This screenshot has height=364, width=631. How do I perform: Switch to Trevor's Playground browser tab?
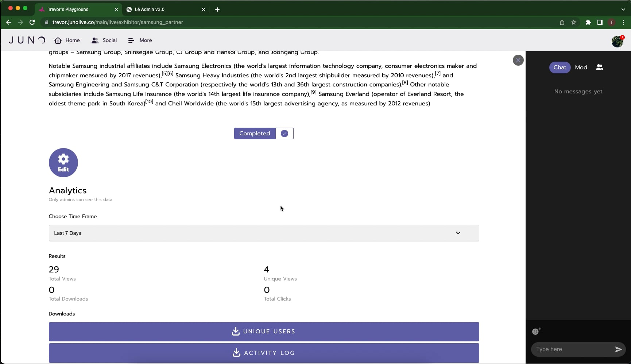click(x=78, y=9)
